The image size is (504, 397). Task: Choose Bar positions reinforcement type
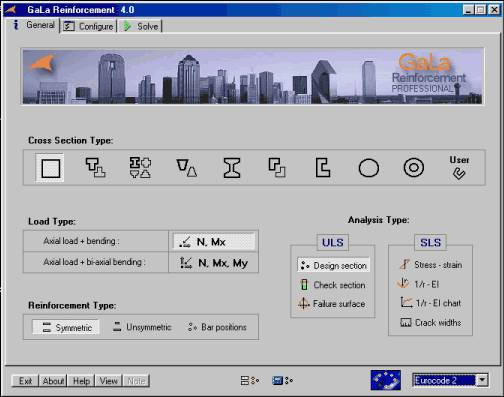point(217,327)
